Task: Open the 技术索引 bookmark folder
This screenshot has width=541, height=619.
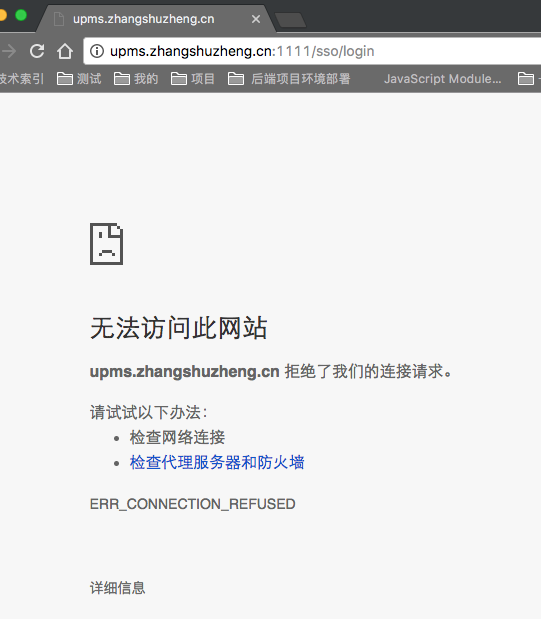Action: coord(22,79)
